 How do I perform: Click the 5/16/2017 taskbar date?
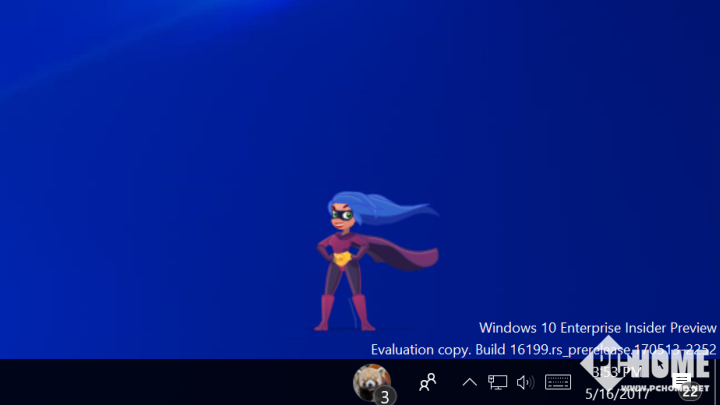coord(617,394)
